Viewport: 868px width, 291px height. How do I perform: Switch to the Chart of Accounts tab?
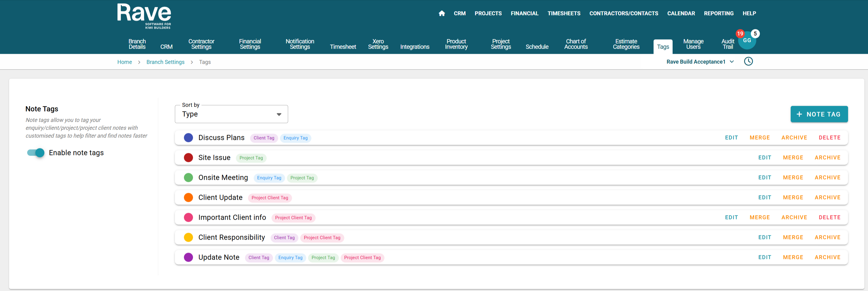[x=576, y=44]
